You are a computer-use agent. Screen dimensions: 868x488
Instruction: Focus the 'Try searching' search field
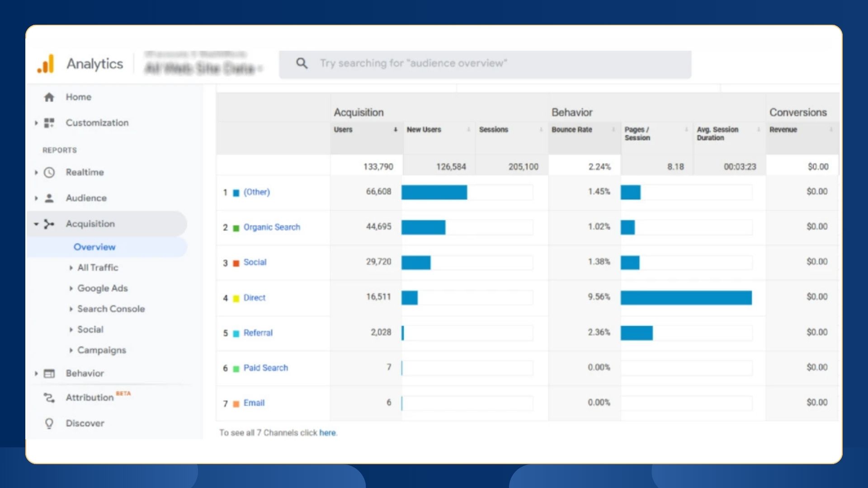point(485,64)
